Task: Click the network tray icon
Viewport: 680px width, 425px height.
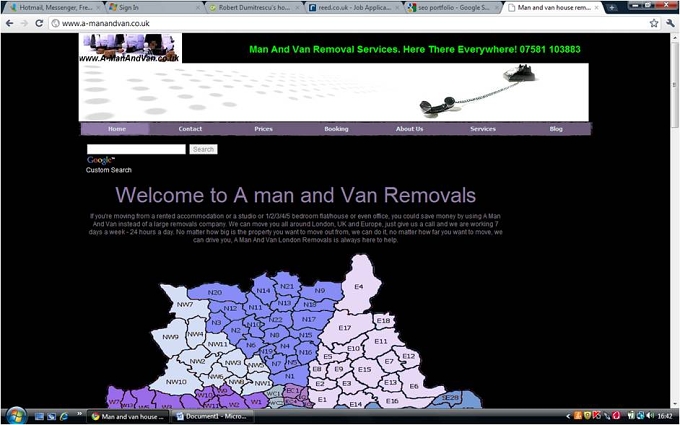Action: pyautogui.click(x=641, y=416)
